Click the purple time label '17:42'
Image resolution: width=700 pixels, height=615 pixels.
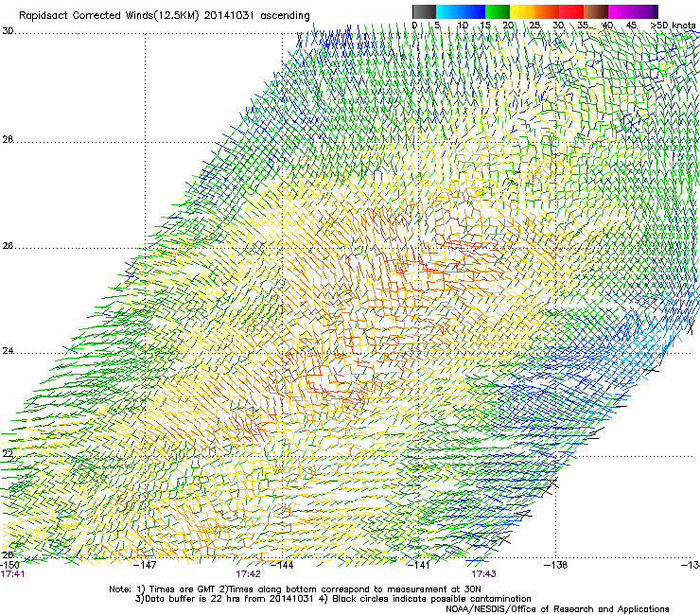(248, 574)
